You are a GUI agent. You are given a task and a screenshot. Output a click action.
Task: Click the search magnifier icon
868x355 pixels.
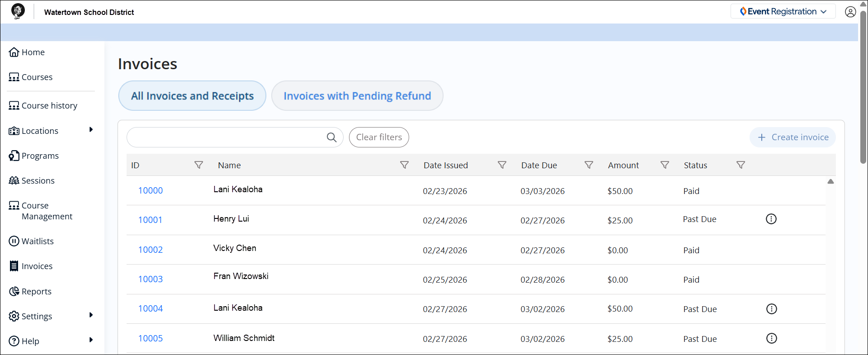tap(332, 137)
